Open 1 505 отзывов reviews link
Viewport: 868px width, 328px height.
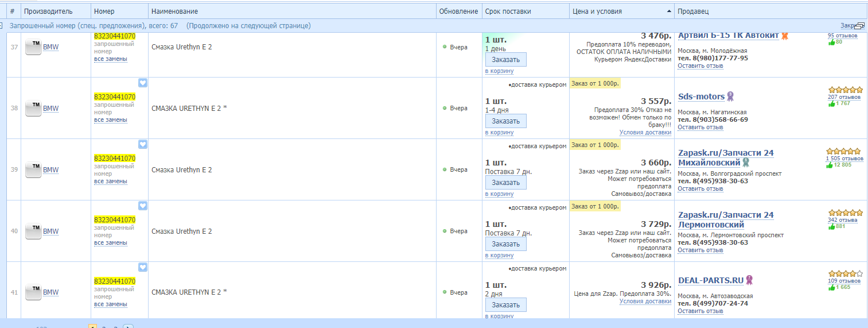pyautogui.click(x=844, y=159)
